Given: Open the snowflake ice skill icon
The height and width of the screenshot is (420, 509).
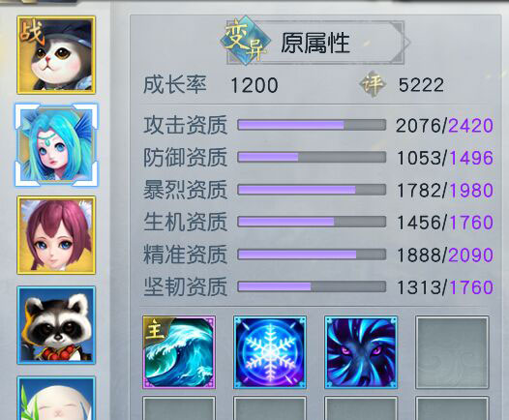Looking at the screenshot, I should (x=270, y=352).
